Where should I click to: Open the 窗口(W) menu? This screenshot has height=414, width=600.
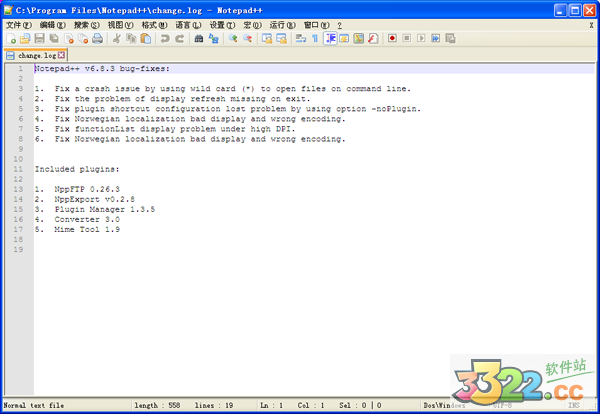pyautogui.click(x=316, y=25)
